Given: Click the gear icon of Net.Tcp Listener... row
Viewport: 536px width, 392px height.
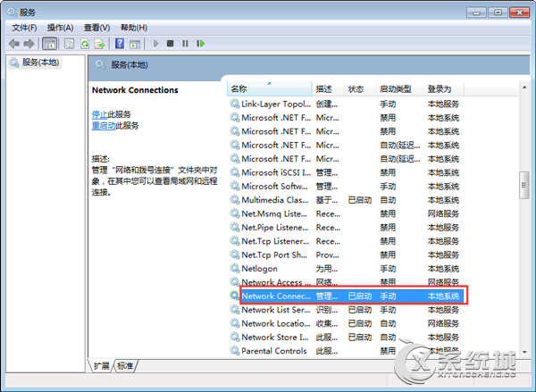Looking at the screenshot, I should 234,241.
